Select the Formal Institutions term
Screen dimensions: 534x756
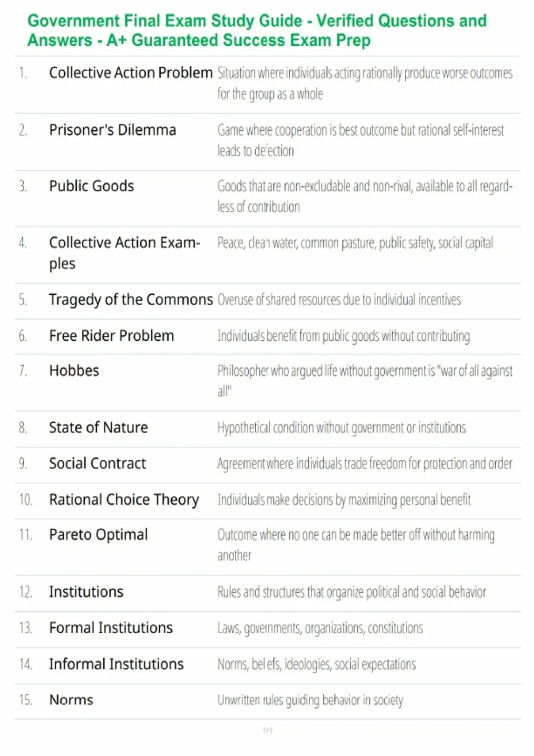coord(111,628)
